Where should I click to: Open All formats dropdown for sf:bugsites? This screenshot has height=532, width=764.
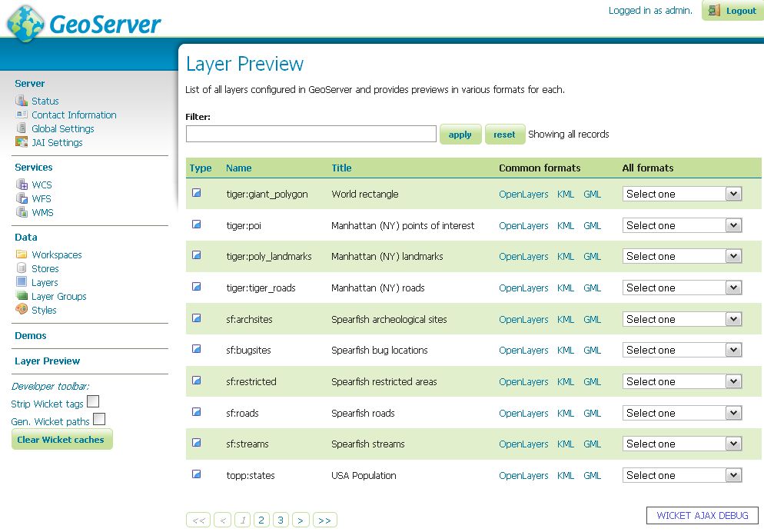683,350
